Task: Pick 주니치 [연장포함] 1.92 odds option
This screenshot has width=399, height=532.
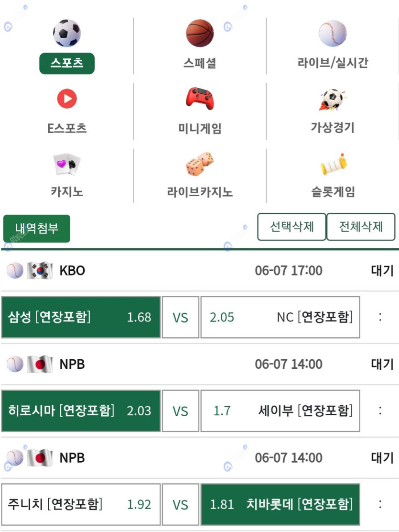Action: [x=81, y=505]
